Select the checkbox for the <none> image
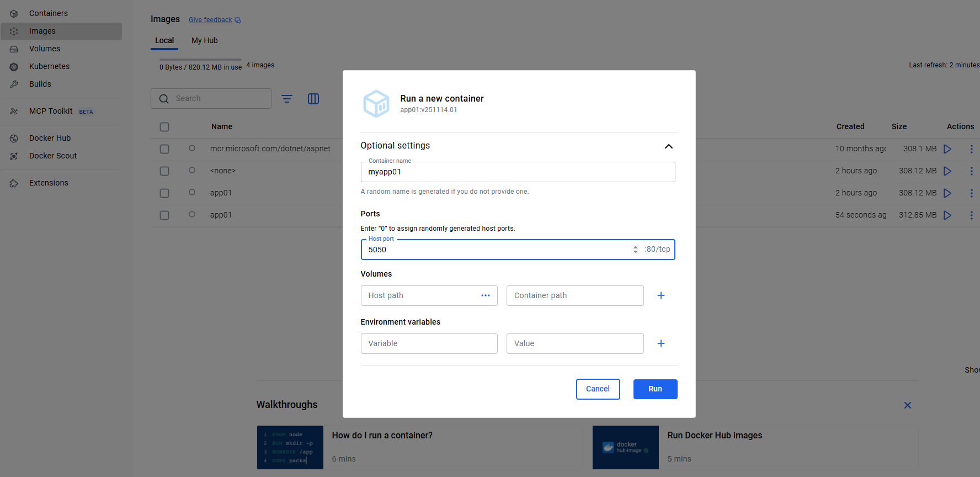The width and height of the screenshot is (980, 477). [x=164, y=171]
